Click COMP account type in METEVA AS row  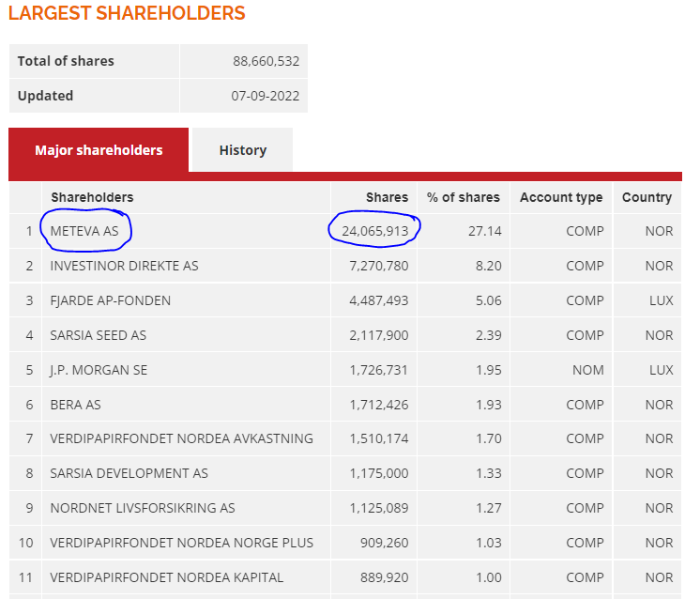pos(585,231)
